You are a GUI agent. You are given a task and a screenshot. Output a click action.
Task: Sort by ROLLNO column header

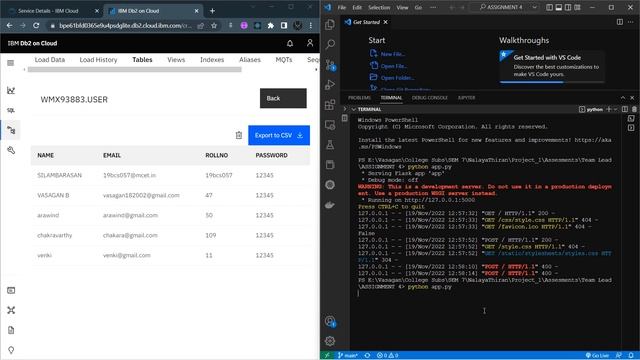pos(217,156)
